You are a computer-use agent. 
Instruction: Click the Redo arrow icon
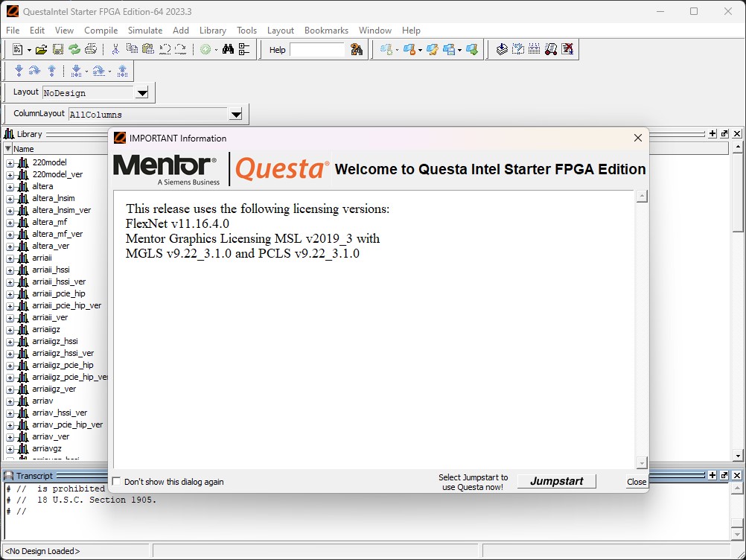click(x=180, y=49)
